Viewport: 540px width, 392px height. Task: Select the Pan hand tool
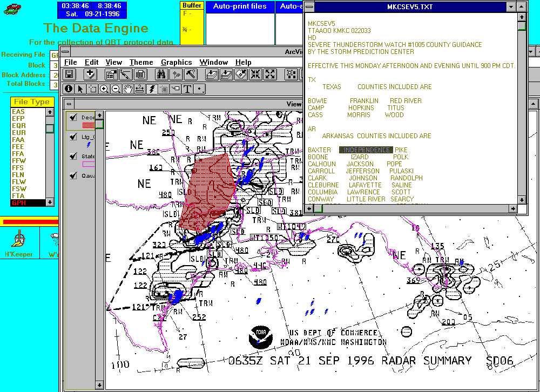click(x=127, y=89)
